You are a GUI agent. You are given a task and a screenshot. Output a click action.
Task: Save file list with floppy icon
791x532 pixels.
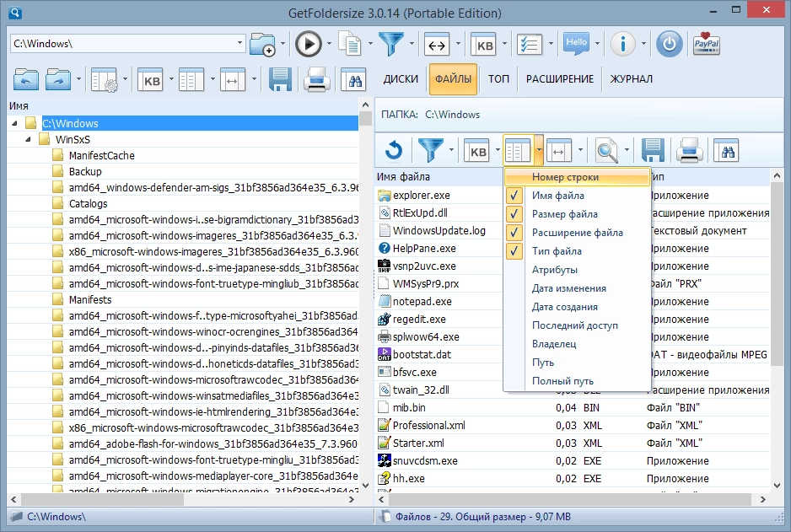[x=653, y=150]
